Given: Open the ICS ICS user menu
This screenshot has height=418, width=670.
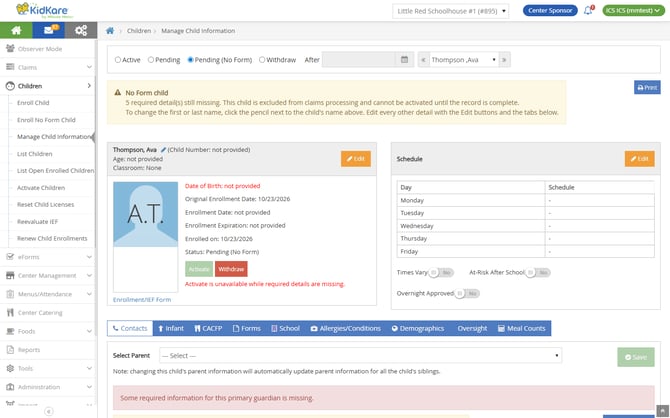Looking at the screenshot, I should pyautogui.click(x=634, y=10).
